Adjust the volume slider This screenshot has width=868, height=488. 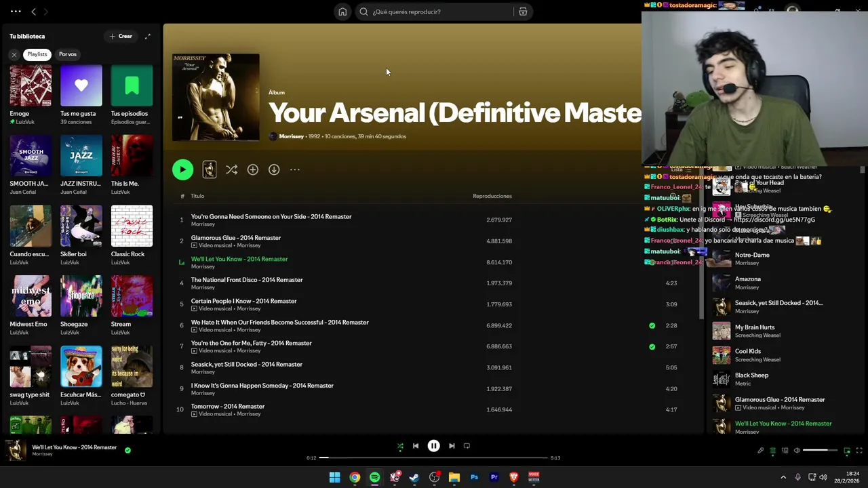pos(820,451)
